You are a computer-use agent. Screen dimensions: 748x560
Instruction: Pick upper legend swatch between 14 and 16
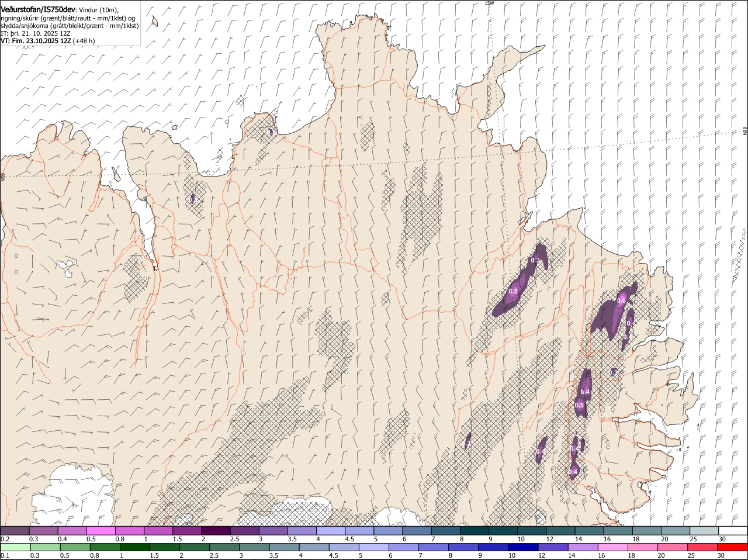(588, 531)
